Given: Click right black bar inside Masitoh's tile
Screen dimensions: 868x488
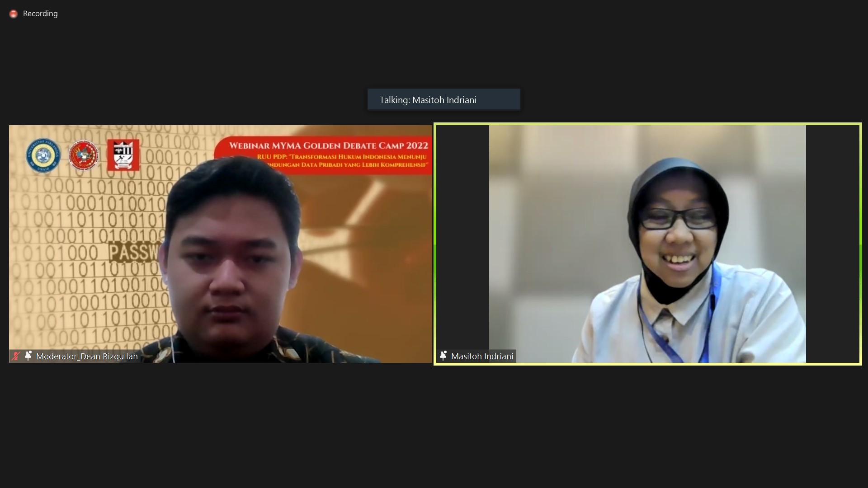Looking at the screenshot, I should click(832, 244).
